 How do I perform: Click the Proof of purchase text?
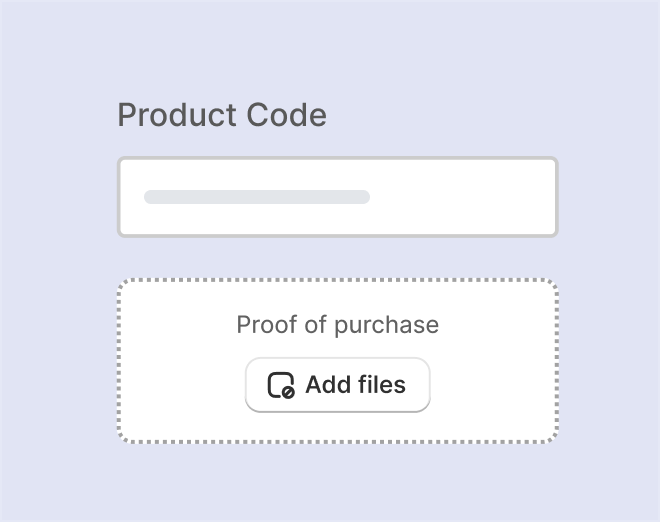tap(337, 325)
